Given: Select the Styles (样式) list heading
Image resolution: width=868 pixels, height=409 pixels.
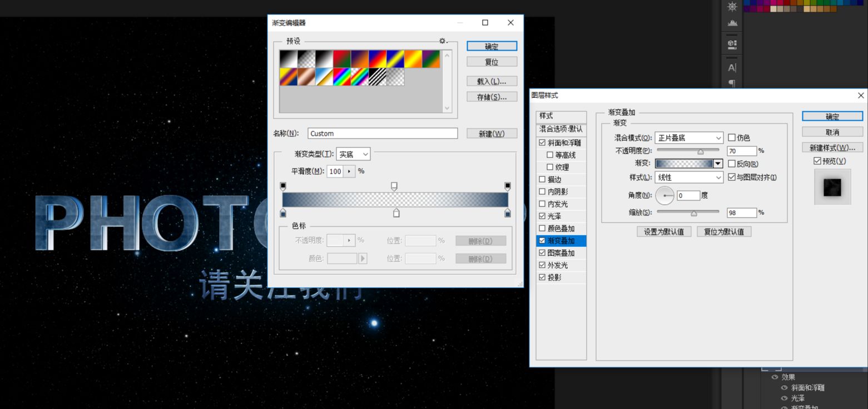Looking at the screenshot, I should (x=562, y=116).
